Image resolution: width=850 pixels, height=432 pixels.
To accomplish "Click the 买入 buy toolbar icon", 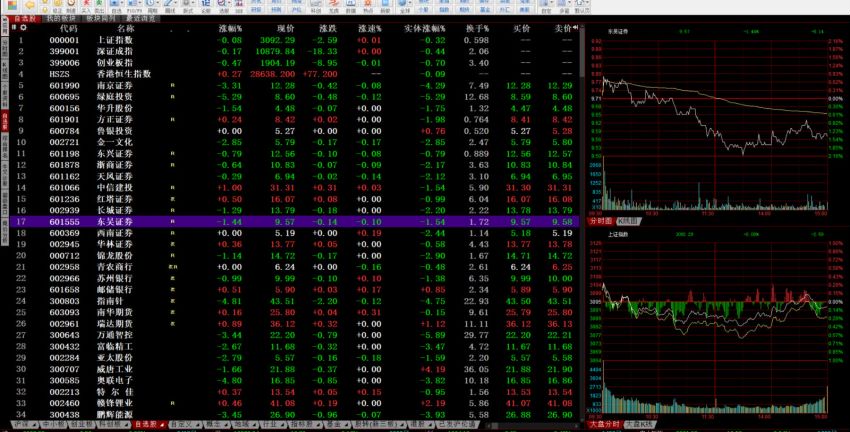I will click(x=86, y=6).
